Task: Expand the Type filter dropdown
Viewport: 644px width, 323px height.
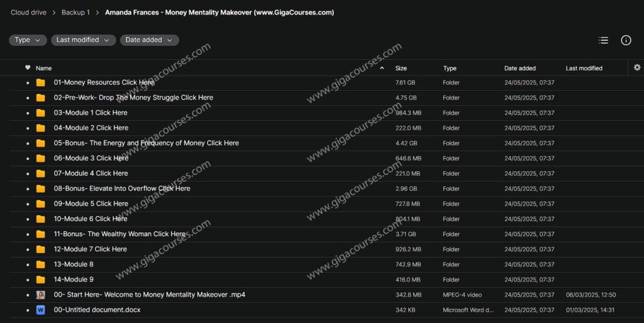Action: (x=28, y=40)
